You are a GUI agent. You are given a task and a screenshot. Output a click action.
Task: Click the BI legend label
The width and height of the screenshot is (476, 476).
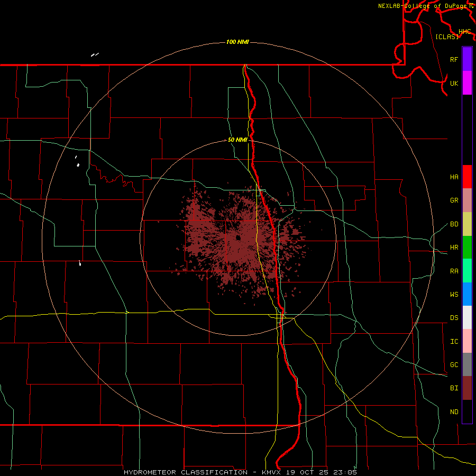coord(454,388)
